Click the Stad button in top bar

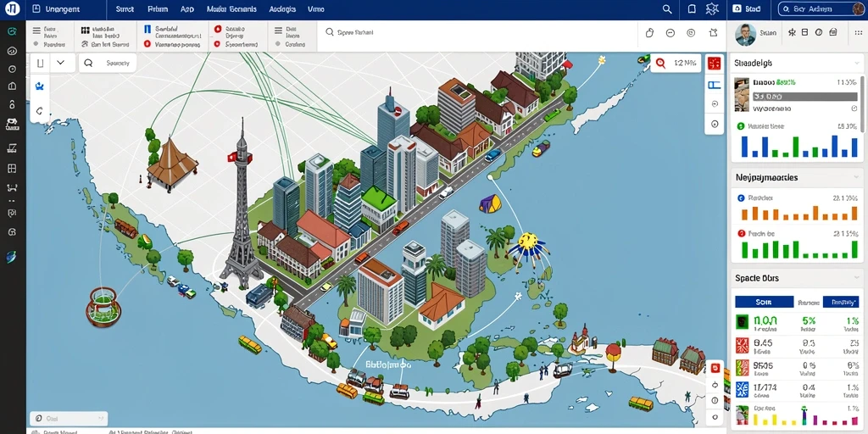click(x=748, y=8)
